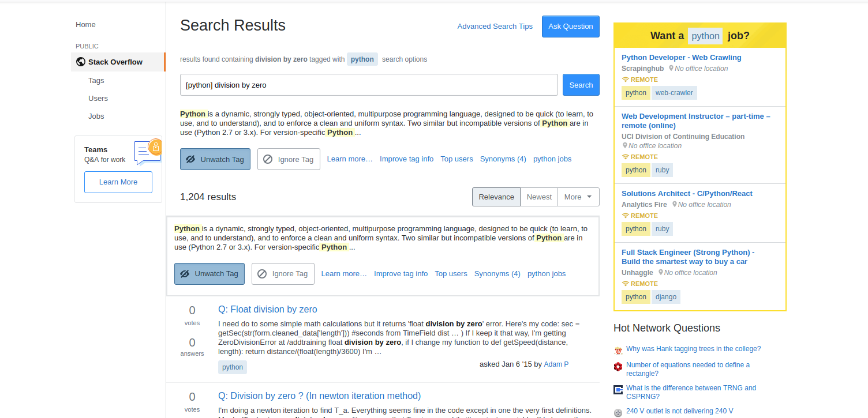Click the upper Improve tag info link
The image size is (868, 418).
(x=407, y=159)
